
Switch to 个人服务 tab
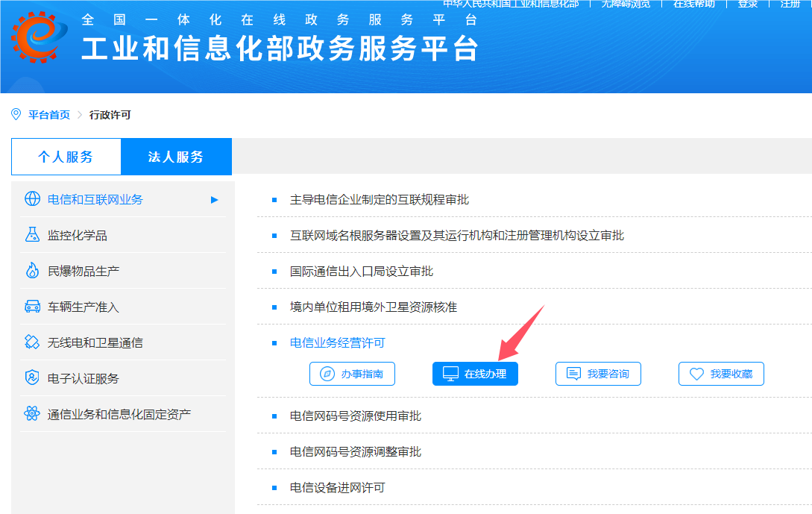click(66, 157)
